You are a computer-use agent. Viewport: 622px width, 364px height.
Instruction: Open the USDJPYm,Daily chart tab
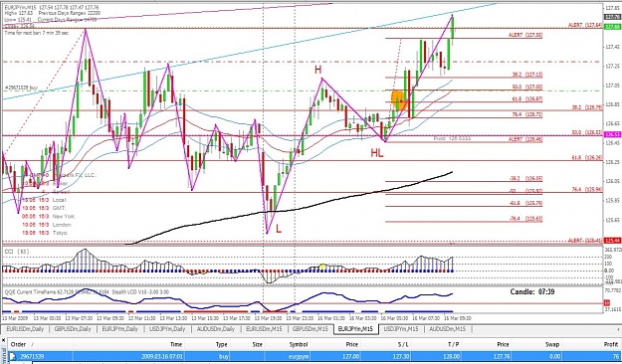click(x=166, y=329)
